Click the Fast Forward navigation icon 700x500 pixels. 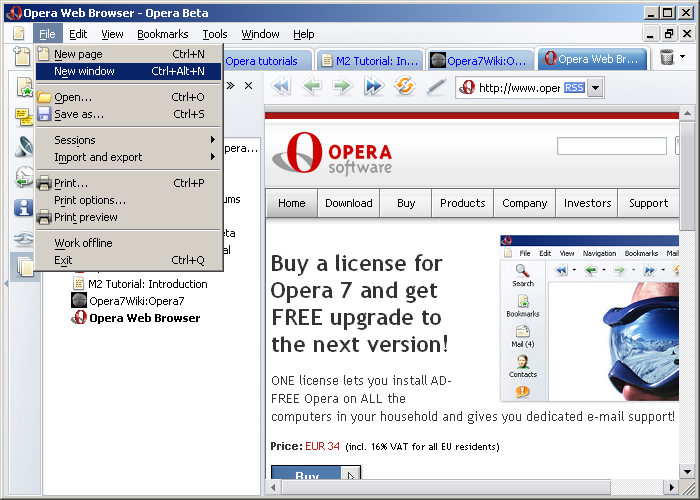point(373,87)
